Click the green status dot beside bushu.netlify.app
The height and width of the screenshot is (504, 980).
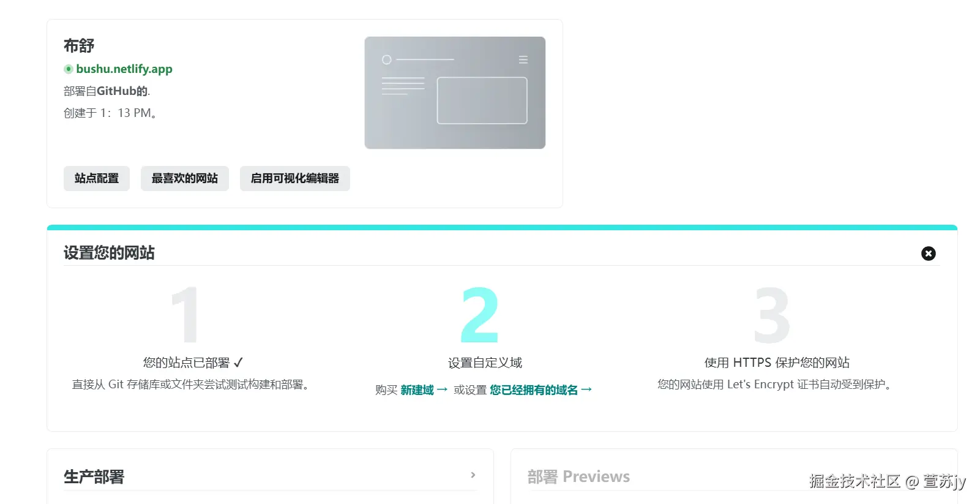[x=69, y=69]
